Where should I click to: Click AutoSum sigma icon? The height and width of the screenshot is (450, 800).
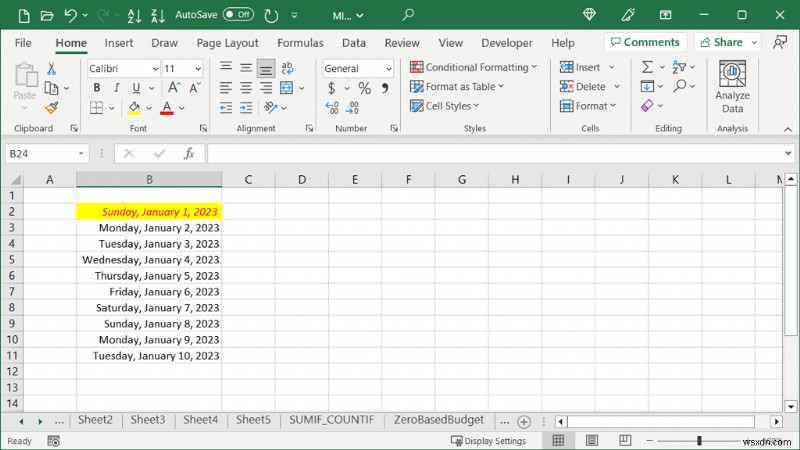click(647, 67)
